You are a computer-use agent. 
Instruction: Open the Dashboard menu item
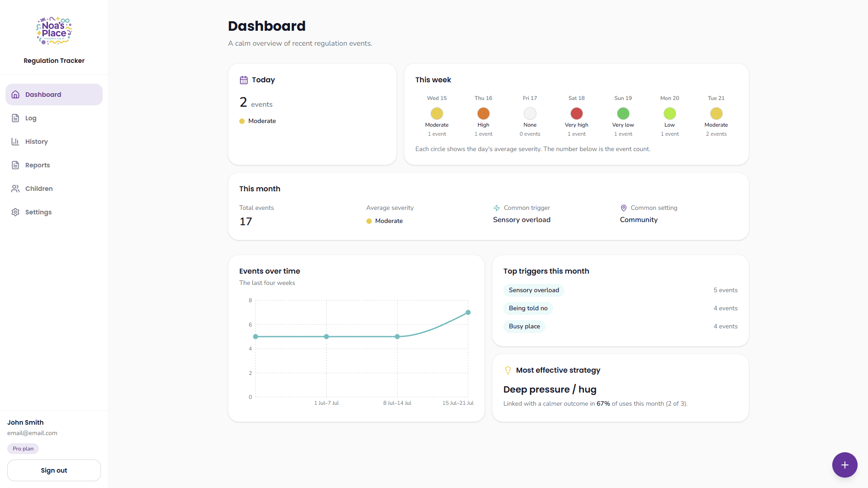click(54, 95)
